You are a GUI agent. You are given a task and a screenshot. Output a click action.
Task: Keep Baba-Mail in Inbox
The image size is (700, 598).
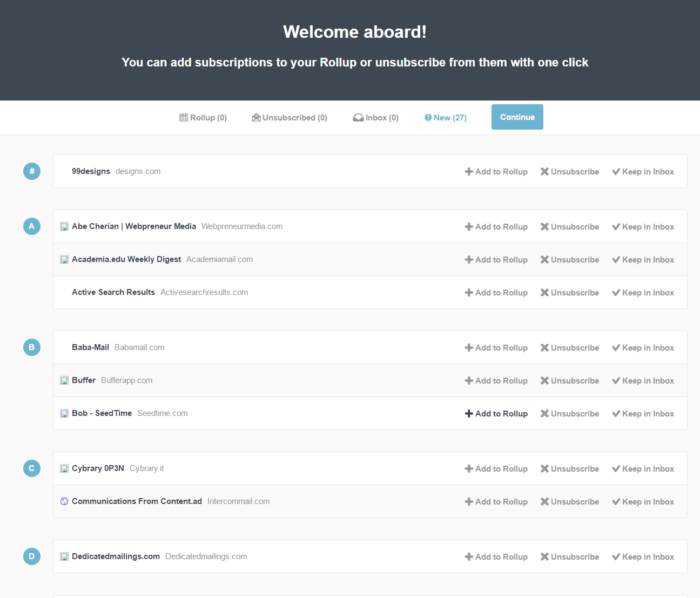pos(643,348)
